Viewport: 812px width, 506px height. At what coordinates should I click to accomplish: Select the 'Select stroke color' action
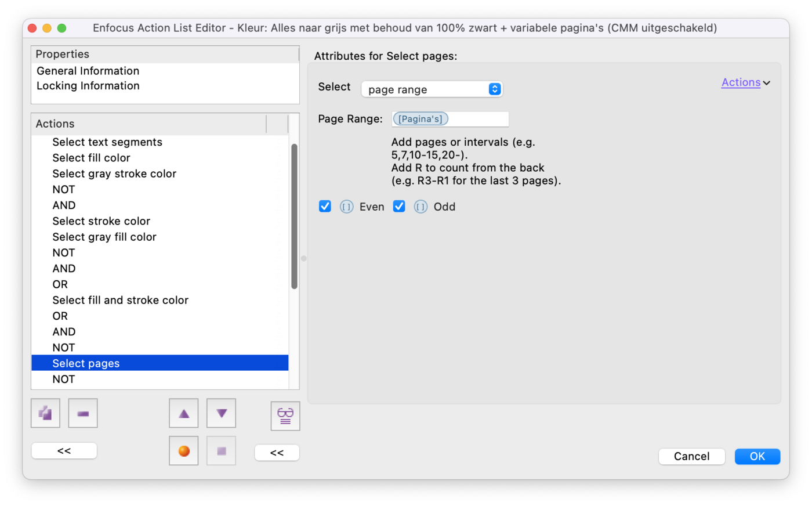pyautogui.click(x=160, y=221)
